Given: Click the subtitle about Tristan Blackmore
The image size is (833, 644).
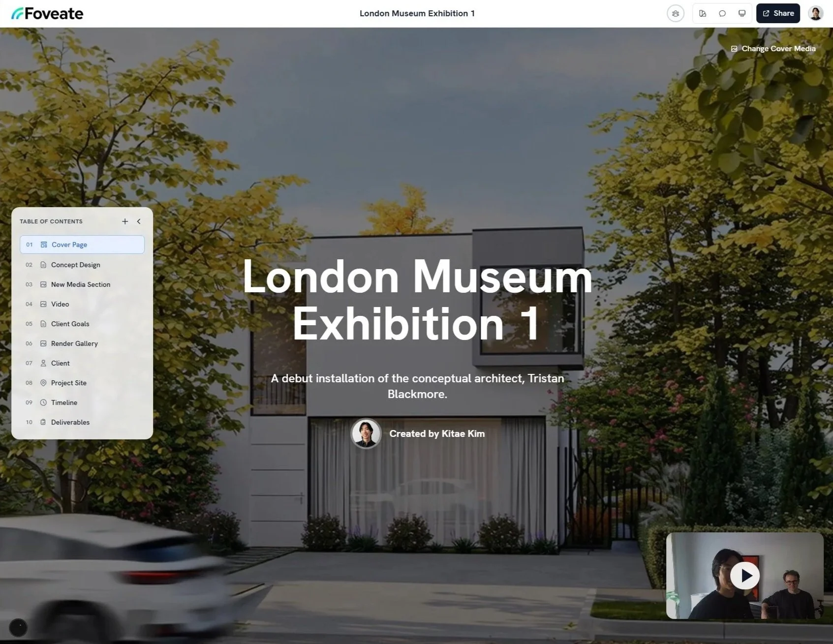Looking at the screenshot, I should 417,386.
